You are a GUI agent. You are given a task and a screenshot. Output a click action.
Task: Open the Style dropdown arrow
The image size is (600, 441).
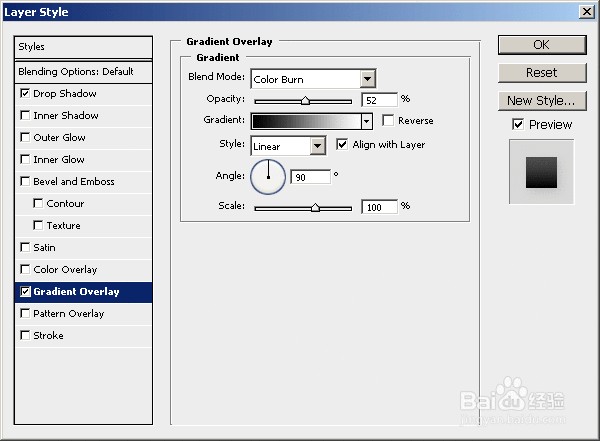[x=317, y=146]
